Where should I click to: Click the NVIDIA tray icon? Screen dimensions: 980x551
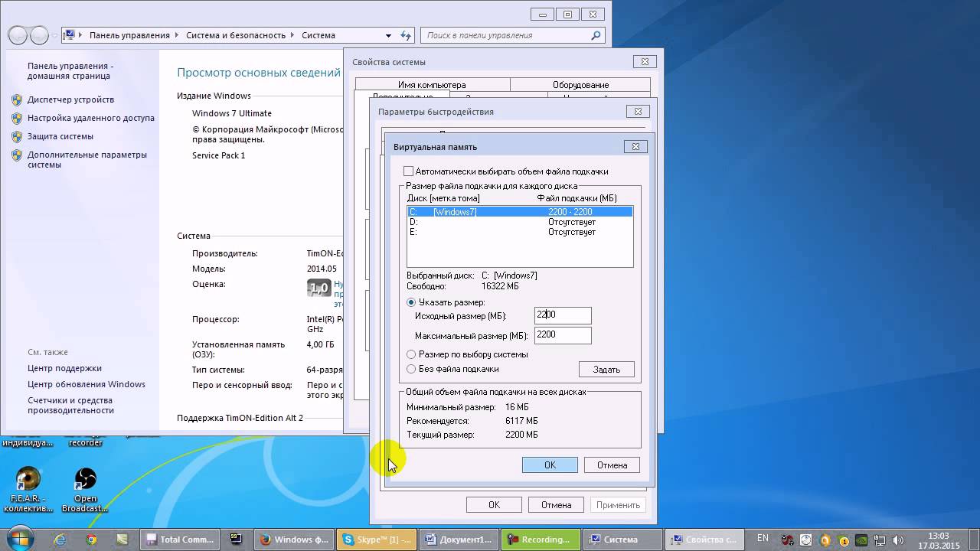[x=860, y=540]
